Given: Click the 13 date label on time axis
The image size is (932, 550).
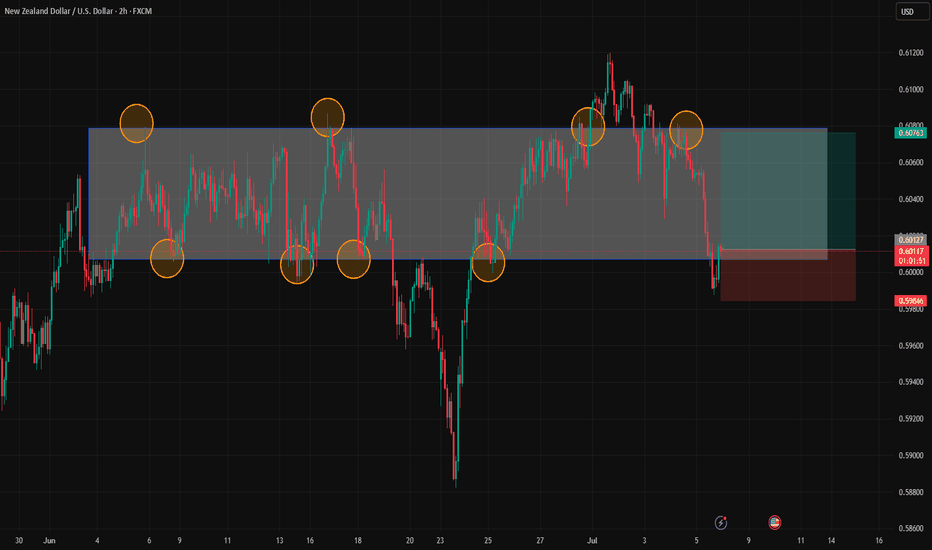Looking at the screenshot, I should pos(279,540).
